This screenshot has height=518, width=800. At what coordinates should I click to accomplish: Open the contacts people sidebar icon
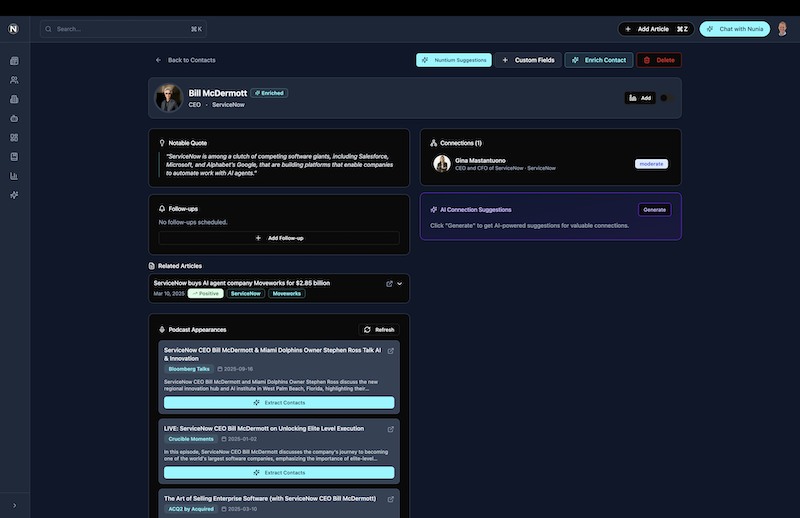[14, 80]
